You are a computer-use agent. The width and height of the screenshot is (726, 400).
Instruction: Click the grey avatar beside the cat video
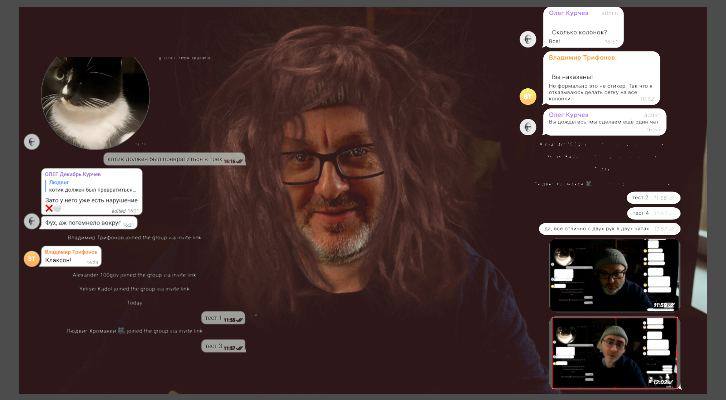point(31,142)
